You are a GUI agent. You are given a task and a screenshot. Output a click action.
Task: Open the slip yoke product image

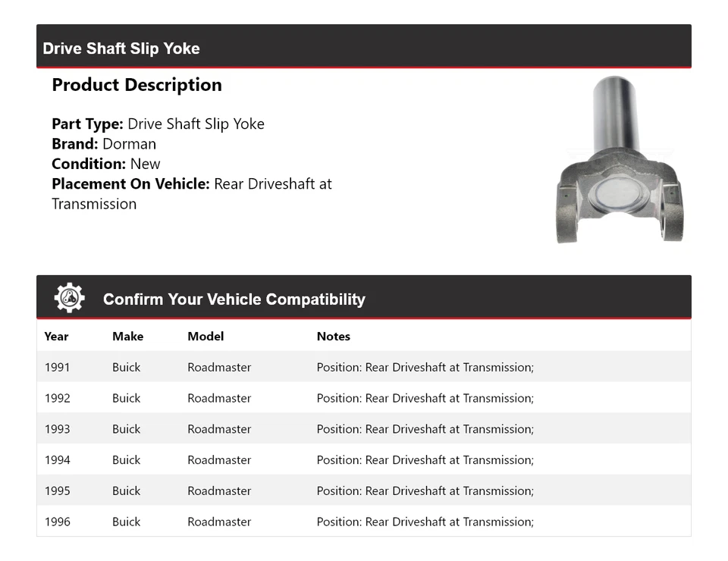620,159
